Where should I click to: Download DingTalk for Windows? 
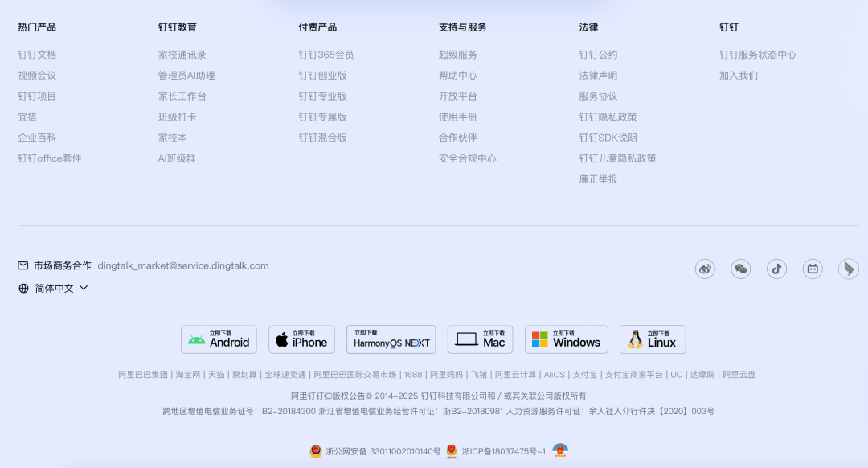pos(567,339)
